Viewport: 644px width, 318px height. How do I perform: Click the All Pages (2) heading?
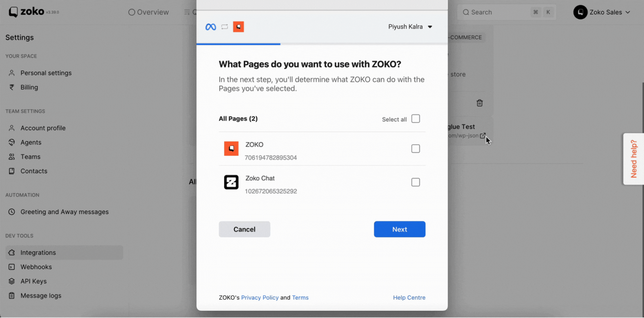point(238,119)
